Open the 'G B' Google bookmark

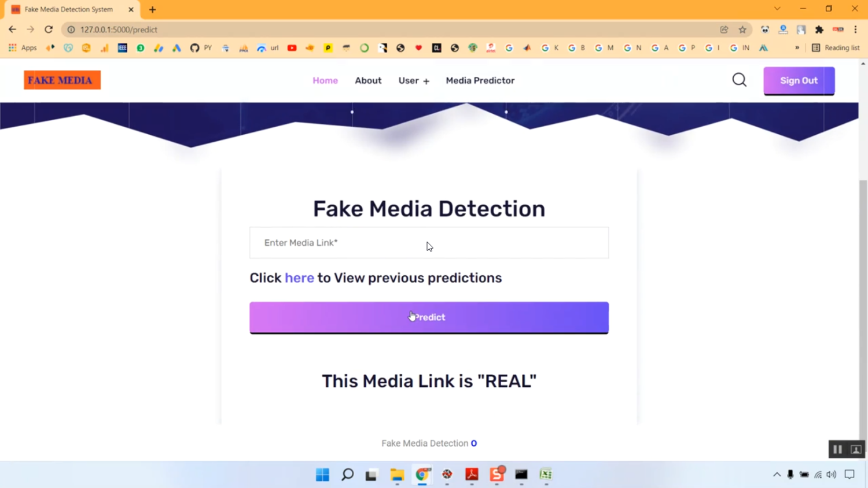(x=576, y=48)
